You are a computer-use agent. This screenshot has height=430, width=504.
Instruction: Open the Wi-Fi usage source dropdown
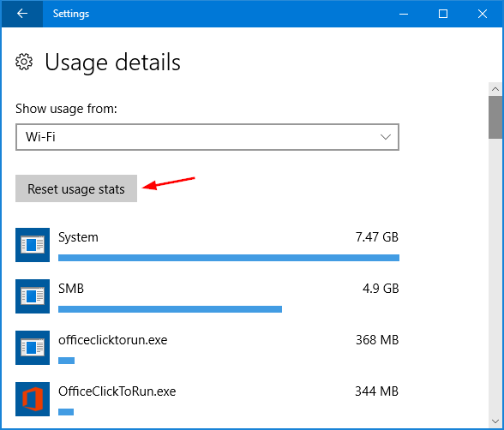pyautogui.click(x=207, y=137)
